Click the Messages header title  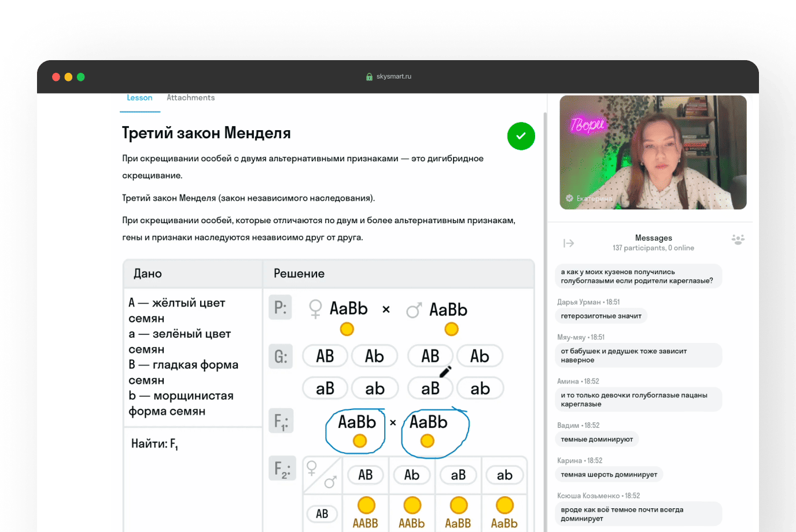point(654,238)
